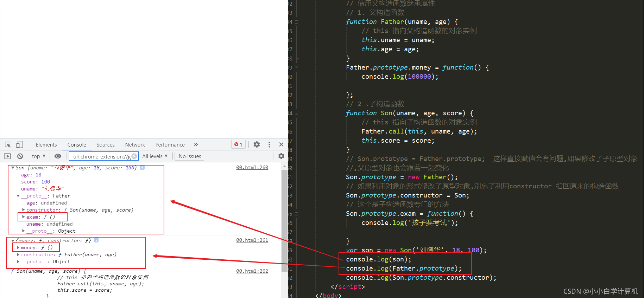Image resolution: width=644 pixels, height=298 pixels.
Task: Expand the __proto__: Object under Father
Action: coord(23,231)
